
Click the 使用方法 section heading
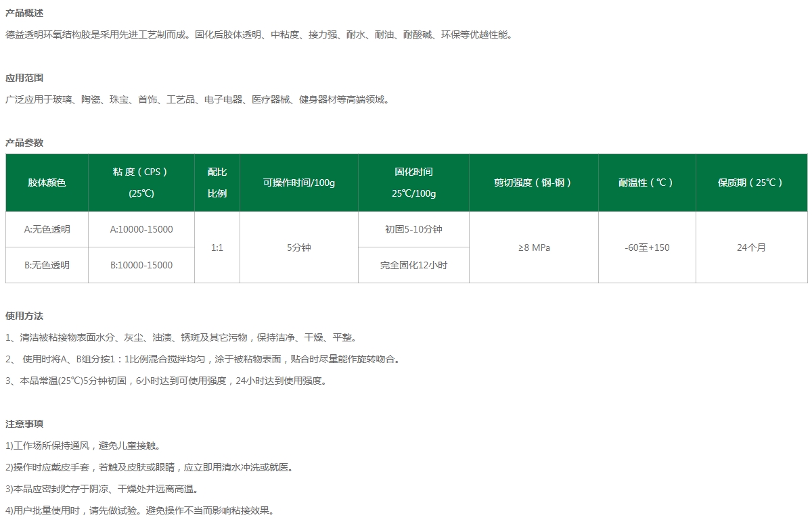coord(24,316)
